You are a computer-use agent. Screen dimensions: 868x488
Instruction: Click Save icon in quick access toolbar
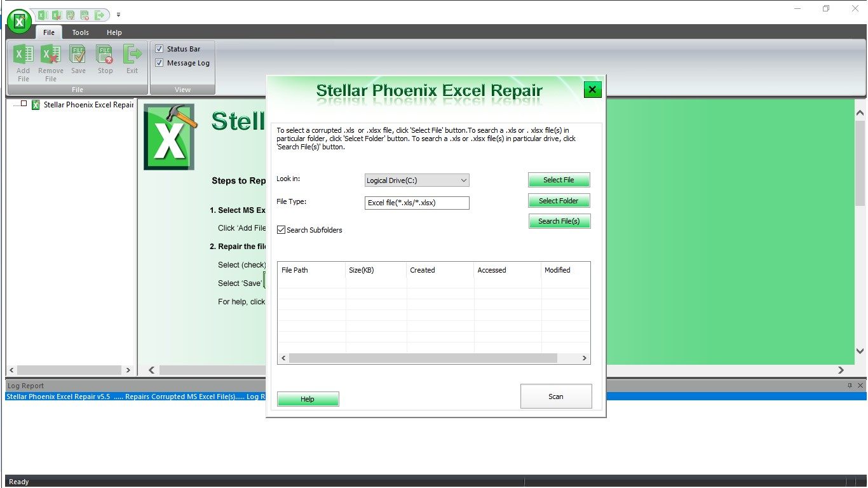(71, 15)
